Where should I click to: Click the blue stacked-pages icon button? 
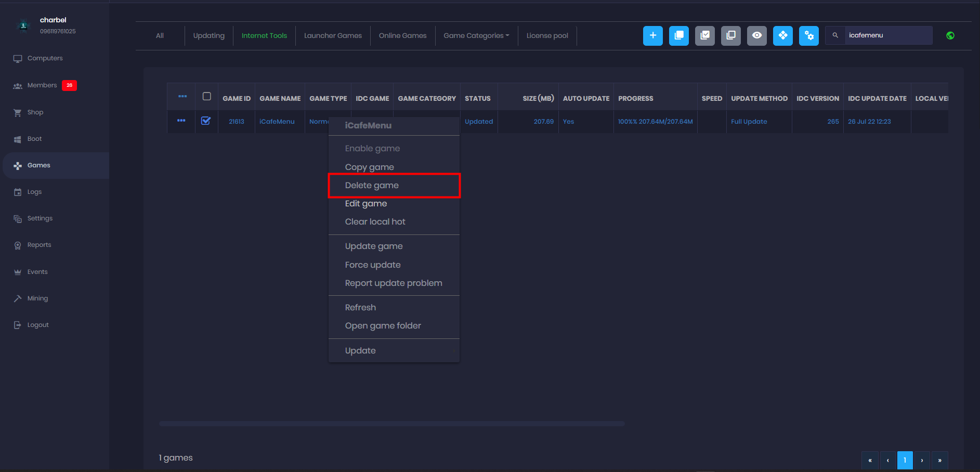(678, 35)
